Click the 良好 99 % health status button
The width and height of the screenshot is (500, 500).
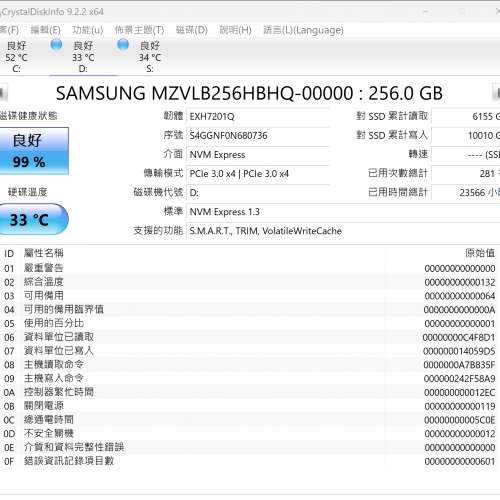[x=34, y=151]
